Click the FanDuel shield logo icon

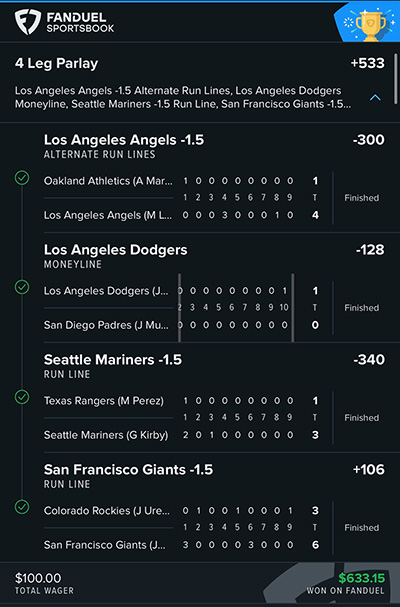click(x=27, y=22)
